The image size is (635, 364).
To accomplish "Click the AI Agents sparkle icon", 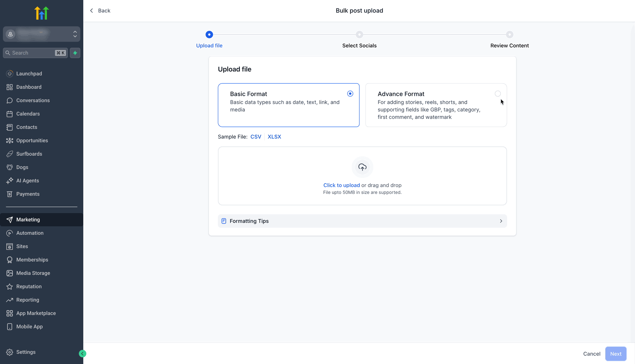I will pos(10,181).
